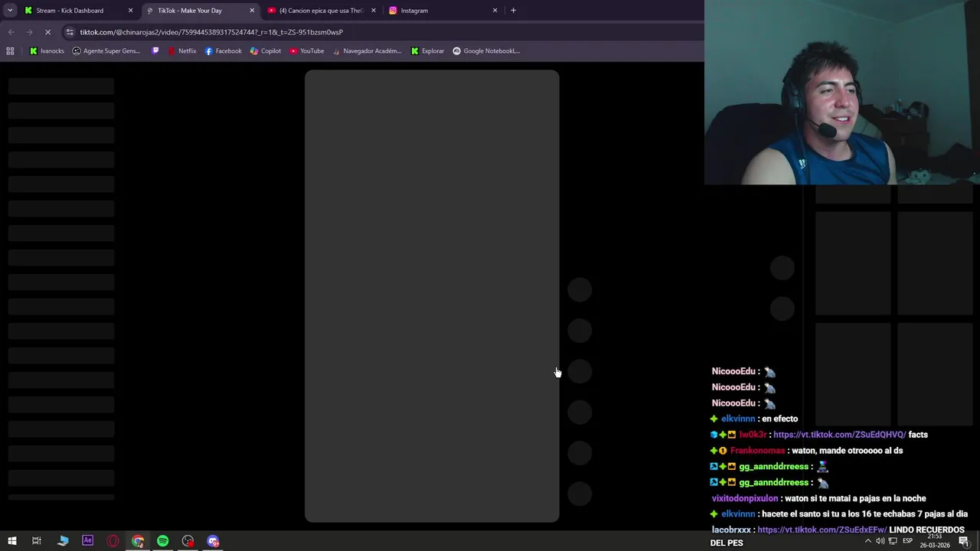Click the vixitodonpixulon username in chat
Screen dimensions: 980x551
(x=745, y=498)
